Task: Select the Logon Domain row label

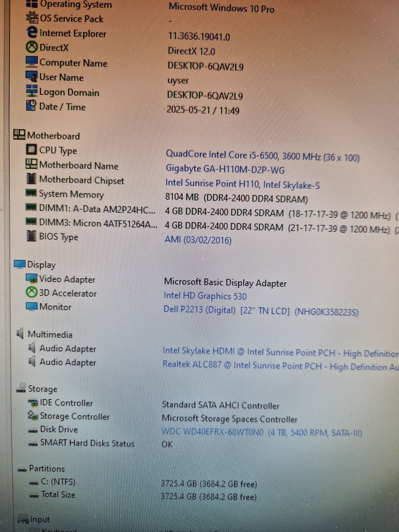Action: point(69,92)
